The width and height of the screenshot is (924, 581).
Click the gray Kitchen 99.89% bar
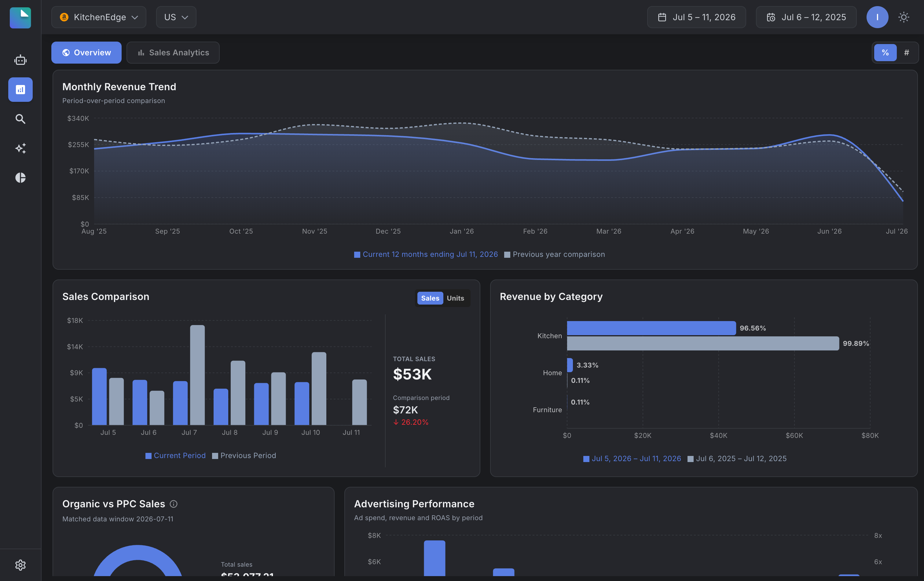pos(703,344)
